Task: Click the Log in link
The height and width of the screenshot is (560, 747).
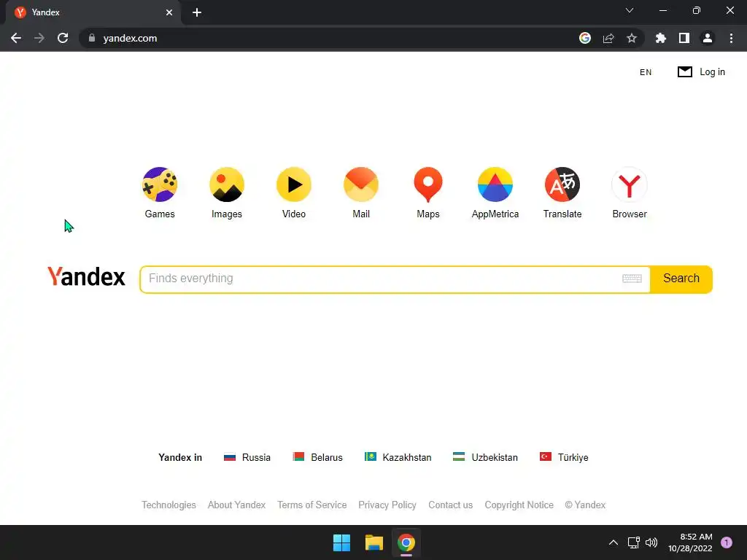Action: 712,72
